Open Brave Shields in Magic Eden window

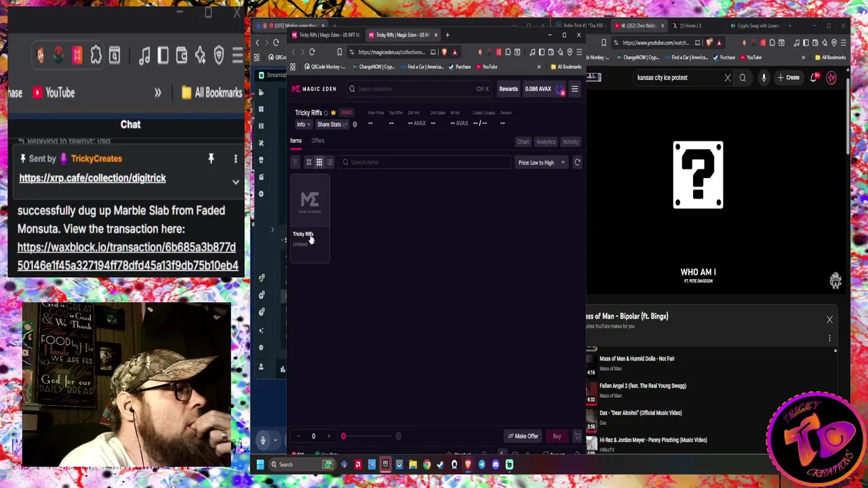tap(444, 52)
